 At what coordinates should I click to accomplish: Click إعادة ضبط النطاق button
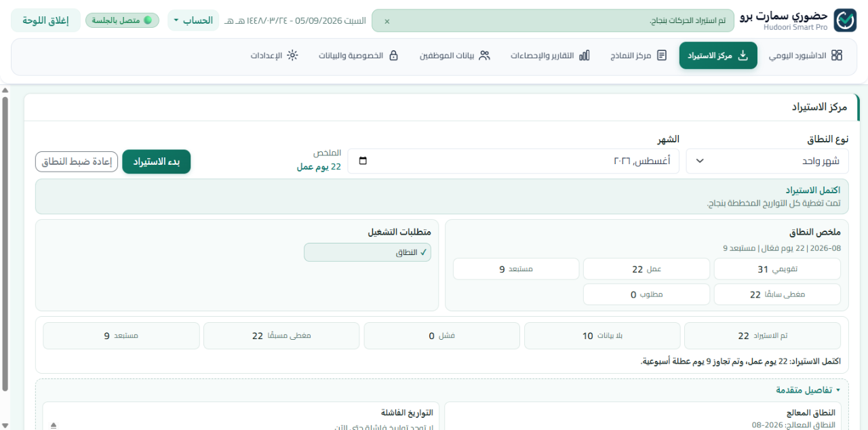click(x=77, y=161)
